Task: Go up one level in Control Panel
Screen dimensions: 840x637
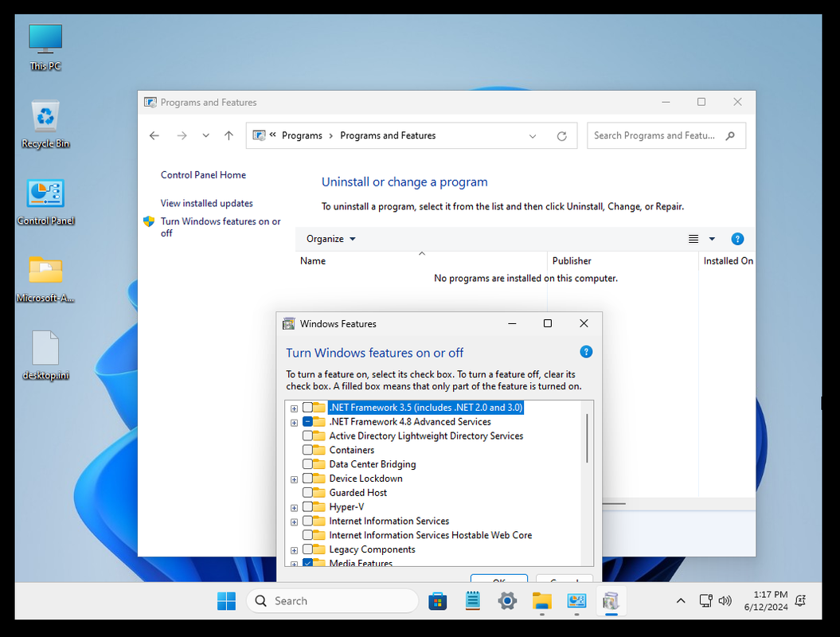Action: click(x=229, y=135)
